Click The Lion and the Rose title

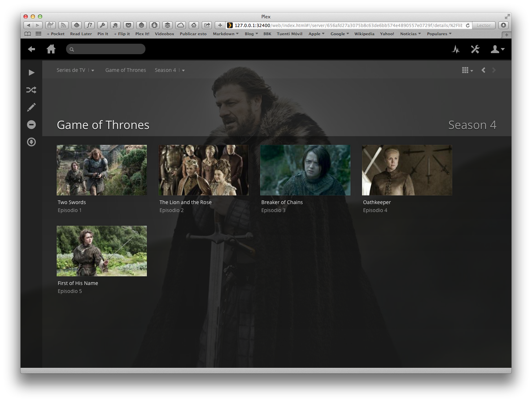[186, 202]
